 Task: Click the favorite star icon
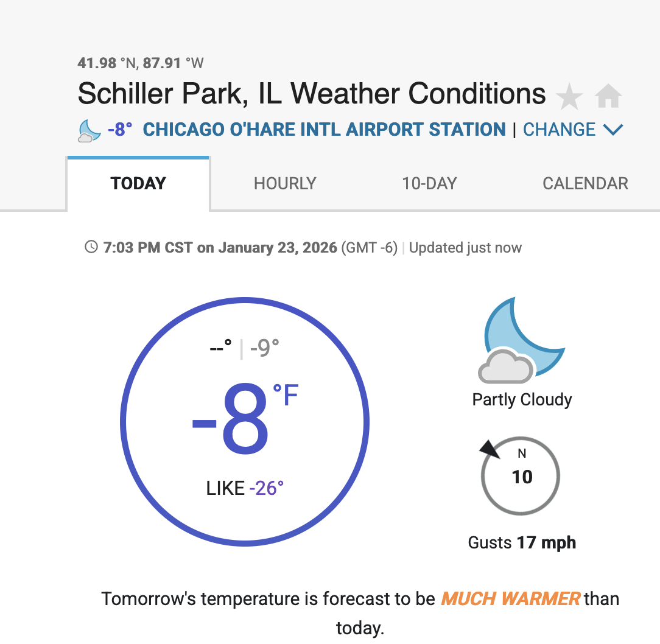569,97
